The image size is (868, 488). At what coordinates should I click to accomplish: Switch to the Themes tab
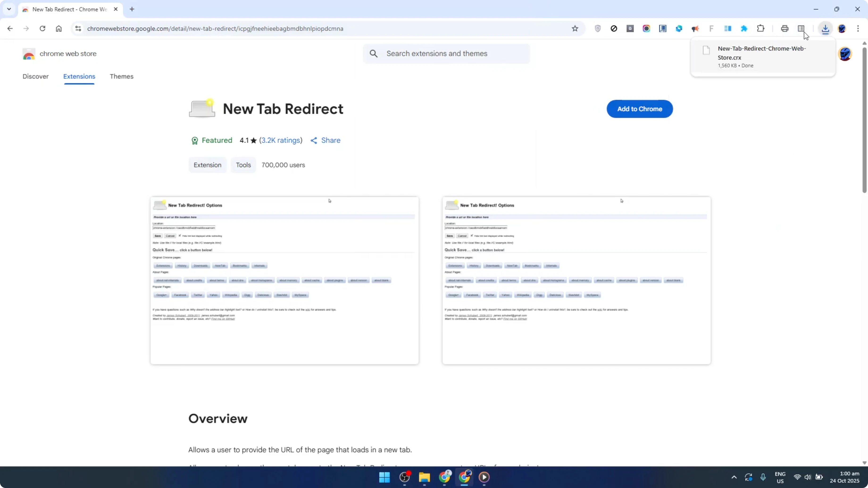[122, 77]
